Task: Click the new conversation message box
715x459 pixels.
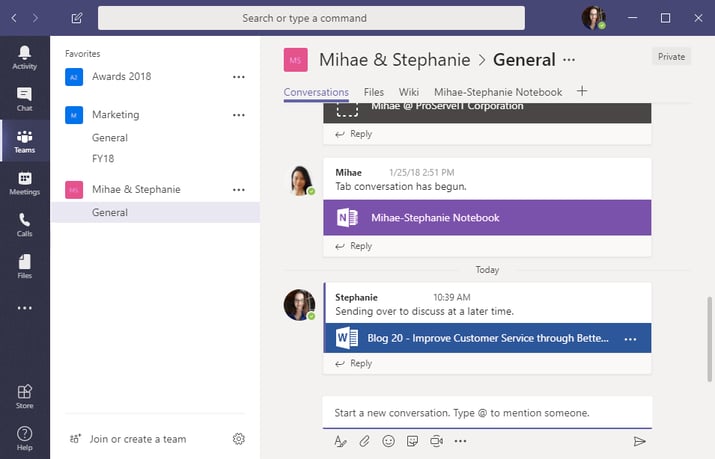Action: [487, 413]
